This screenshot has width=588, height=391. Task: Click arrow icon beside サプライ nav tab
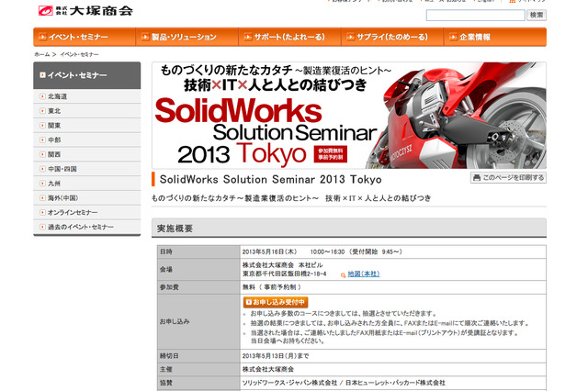pyautogui.click(x=351, y=37)
